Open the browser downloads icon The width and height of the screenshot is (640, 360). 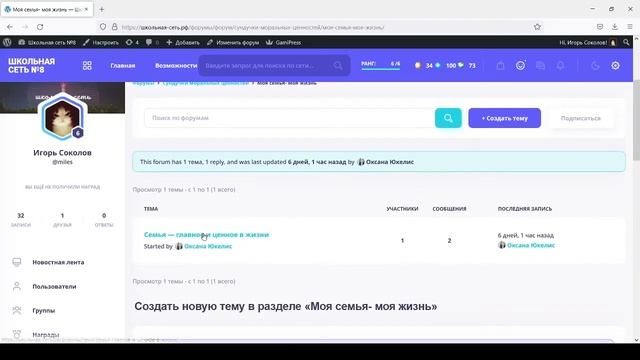pyautogui.click(x=615, y=27)
